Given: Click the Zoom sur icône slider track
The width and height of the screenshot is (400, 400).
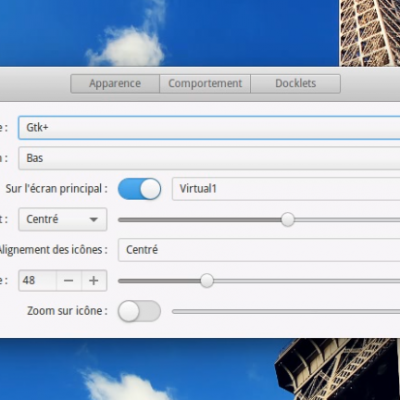Looking at the screenshot, I should point(286,311).
